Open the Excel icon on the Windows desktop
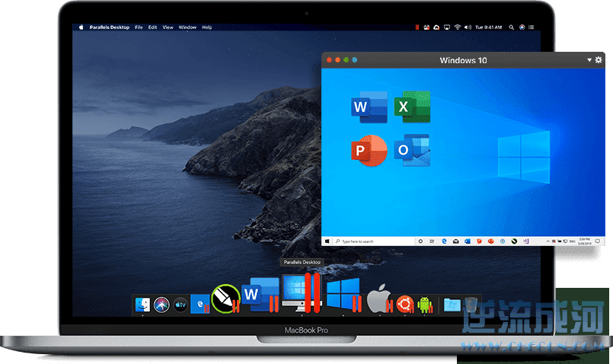 pyautogui.click(x=412, y=107)
